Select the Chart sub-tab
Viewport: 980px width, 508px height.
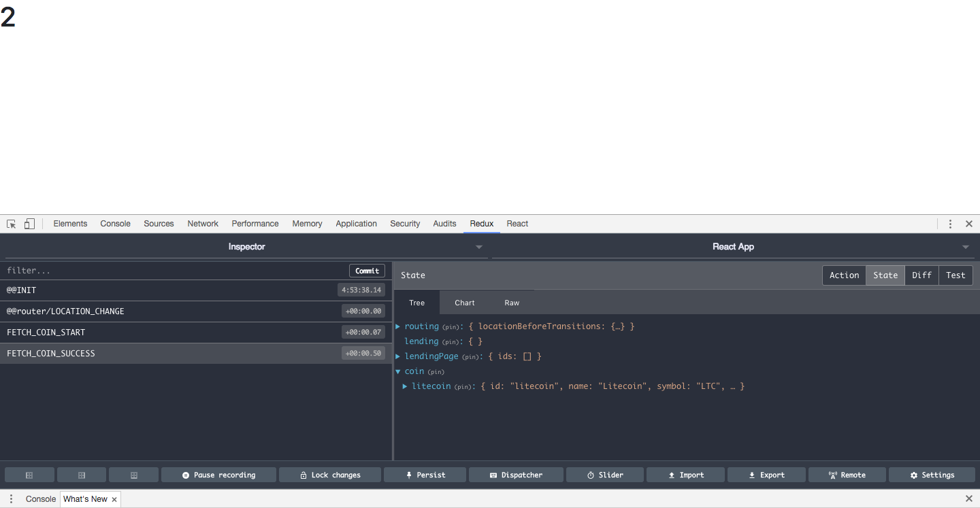point(465,303)
